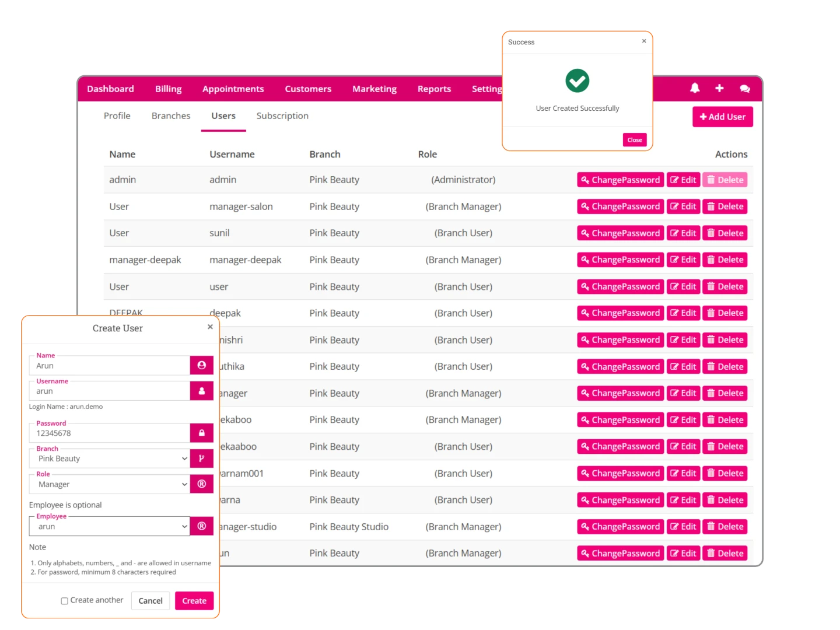Click the user icon beside Username field
This screenshot has width=840, height=630.
tap(202, 391)
